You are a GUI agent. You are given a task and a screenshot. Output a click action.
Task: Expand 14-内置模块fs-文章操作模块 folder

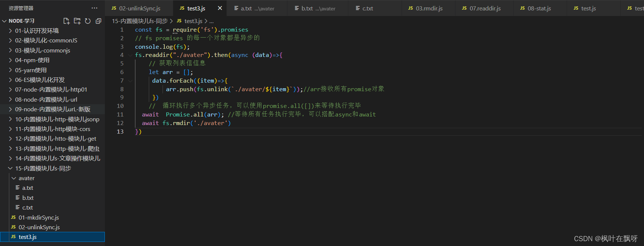click(x=10, y=158)
